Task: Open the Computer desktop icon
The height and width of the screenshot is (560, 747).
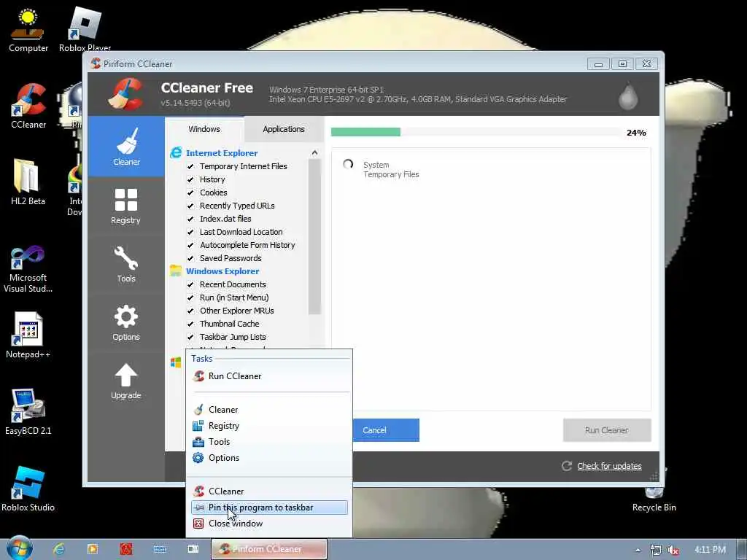Action: (28, 29)
